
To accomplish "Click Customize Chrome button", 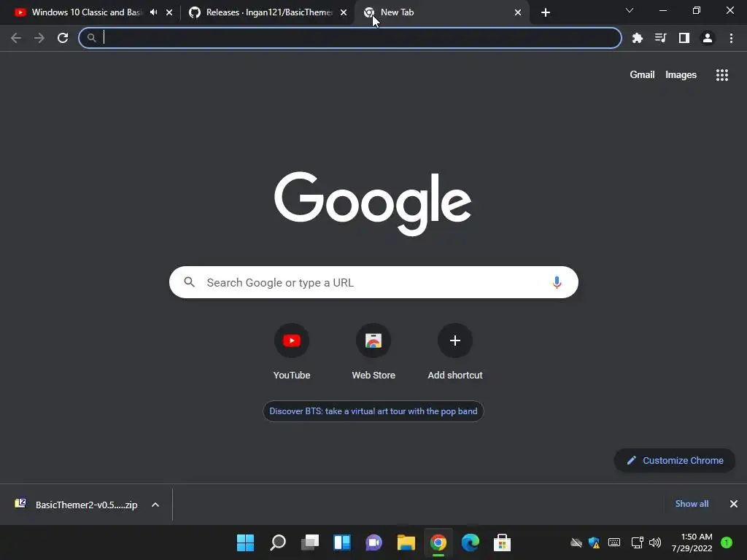I will click(x=675, y=461).
